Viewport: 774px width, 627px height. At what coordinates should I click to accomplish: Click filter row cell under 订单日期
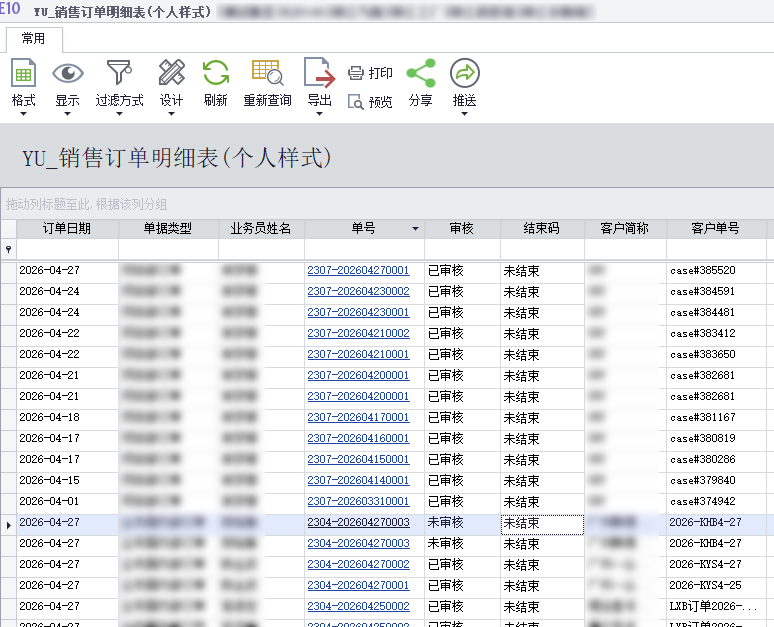[x=67, y=249]
